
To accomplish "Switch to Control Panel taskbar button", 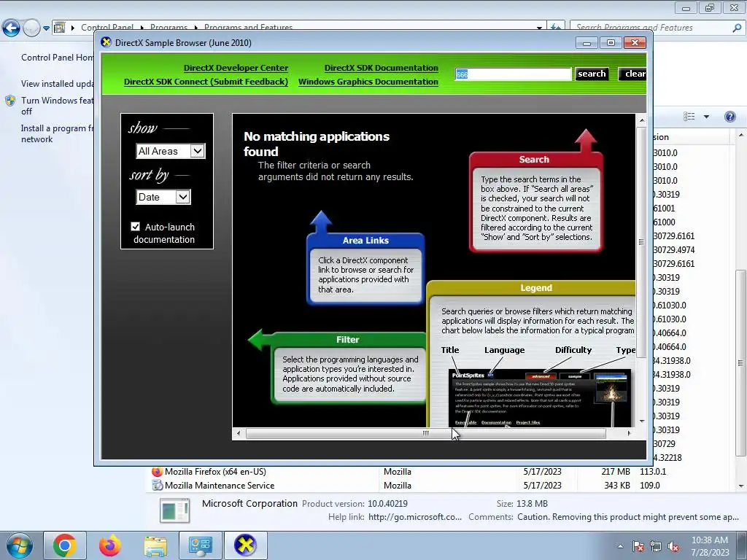I will click(x=200, y=545).
